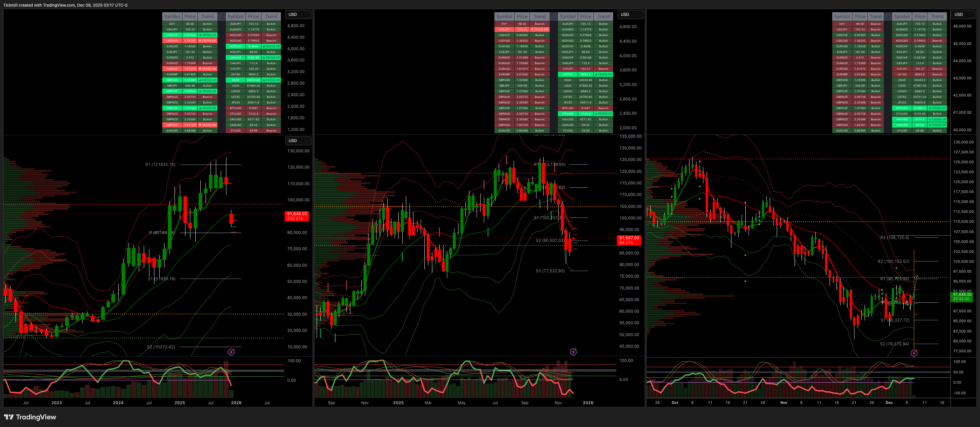The width and height of the screenshot is (980, 427).
Task: Click red 91,647.00 price label on middle chart
Action: tap(629, 240)
